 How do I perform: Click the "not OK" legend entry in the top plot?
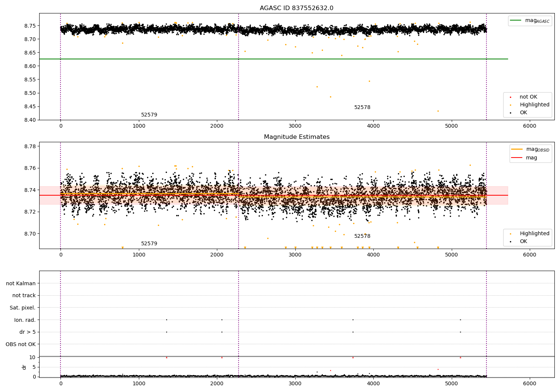click(528, 97)
